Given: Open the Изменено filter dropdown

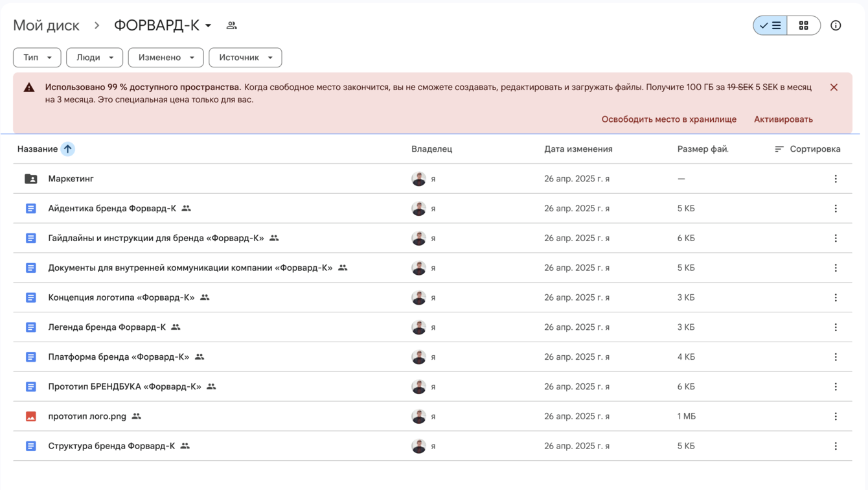Looking at the screenshot, I should coord(166,58).
